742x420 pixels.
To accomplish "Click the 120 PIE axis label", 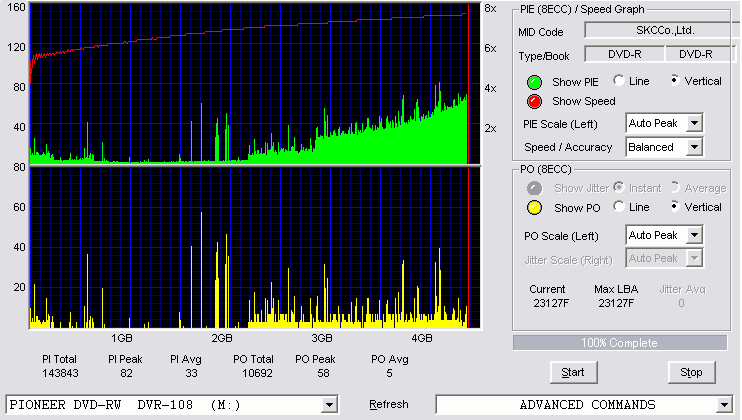I will (x=16, y=47).
